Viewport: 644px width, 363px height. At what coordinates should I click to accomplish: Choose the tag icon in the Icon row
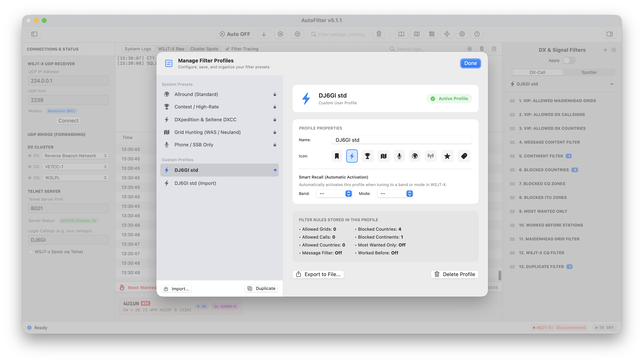pyautogui.click(x=464, y=156)
